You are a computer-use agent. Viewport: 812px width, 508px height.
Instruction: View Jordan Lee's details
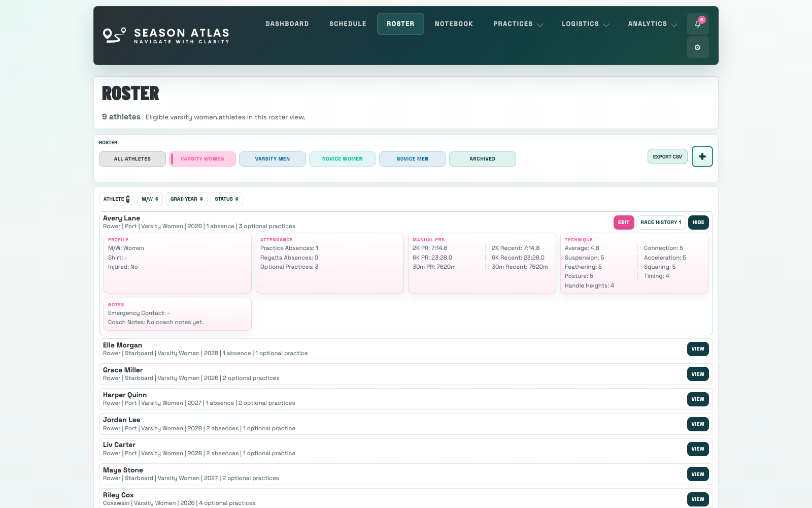[x=698, y=424]
